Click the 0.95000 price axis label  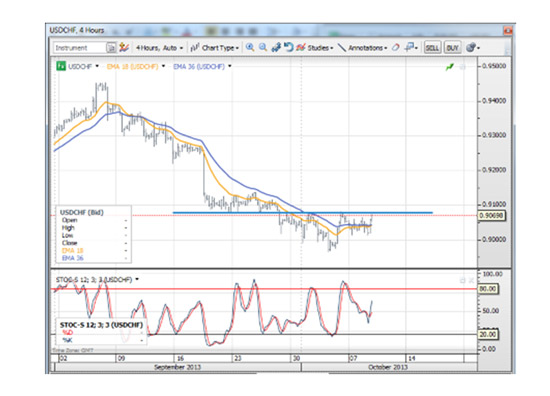coord(494,66)
